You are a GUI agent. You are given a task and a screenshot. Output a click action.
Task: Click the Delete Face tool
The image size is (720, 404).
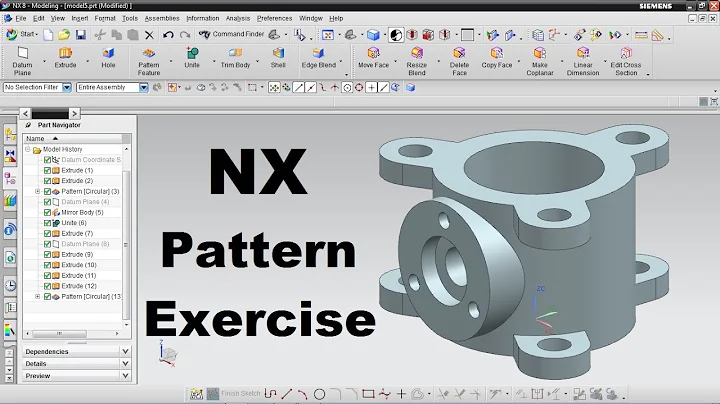tap(459, 61)
